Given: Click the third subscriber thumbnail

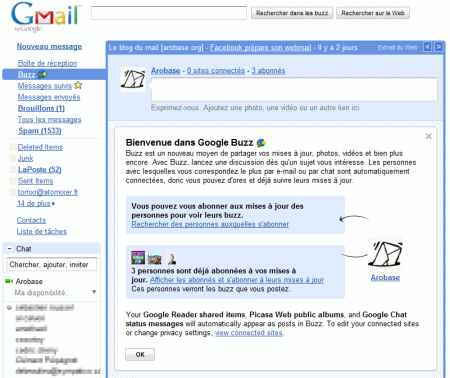Looking at the screenshot, I should 171,258.
